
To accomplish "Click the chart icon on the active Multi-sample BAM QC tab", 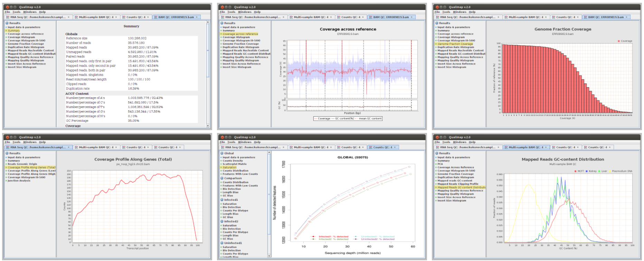I will coord(506,147).
